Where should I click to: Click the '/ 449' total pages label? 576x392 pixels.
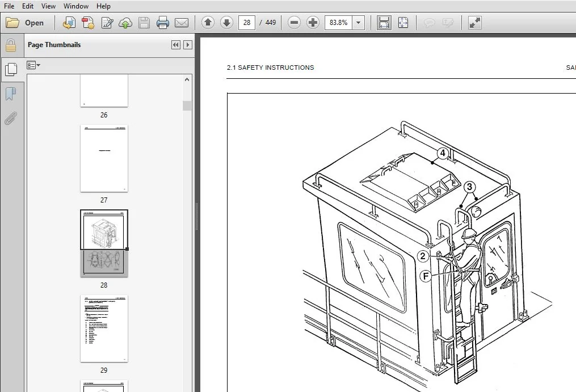tap(268, 23)
